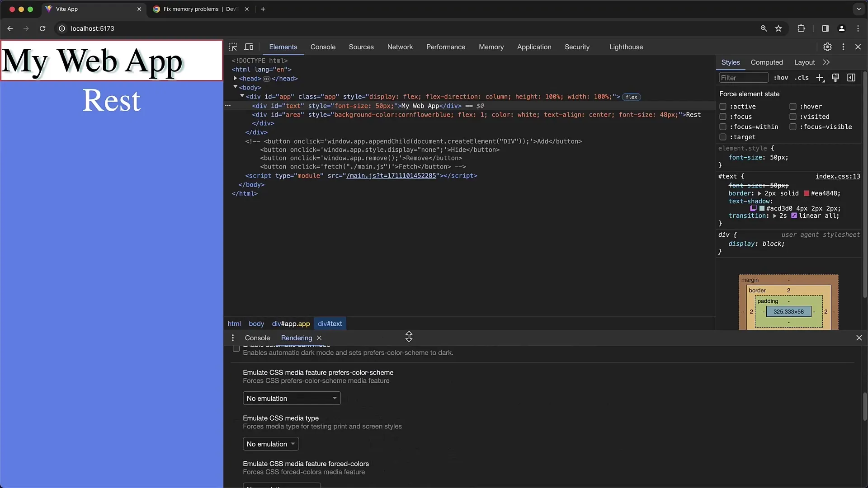Enable the :visited state checkbox
The height and width of the screenshot is (488, 868).
793,117
